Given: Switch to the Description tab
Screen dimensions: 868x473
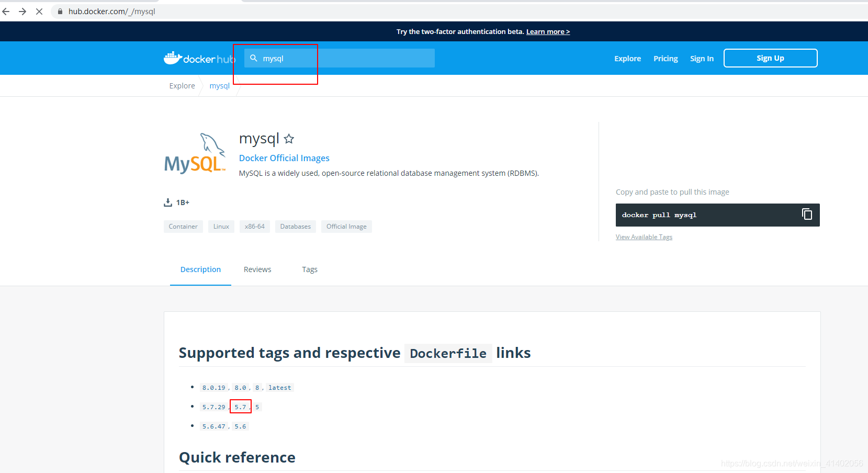Looking at the screenshot, I should 200,269.
